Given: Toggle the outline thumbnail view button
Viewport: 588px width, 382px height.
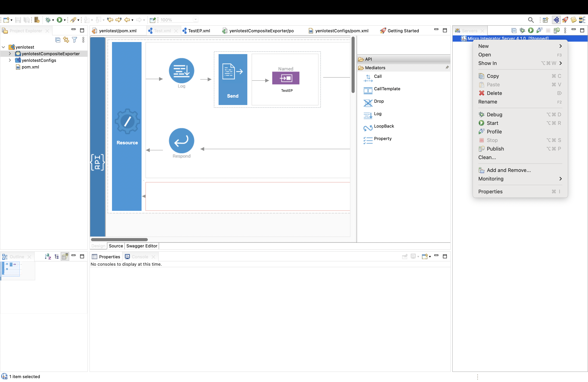Looking at the screenshot, I should click(x=65, y=257).
